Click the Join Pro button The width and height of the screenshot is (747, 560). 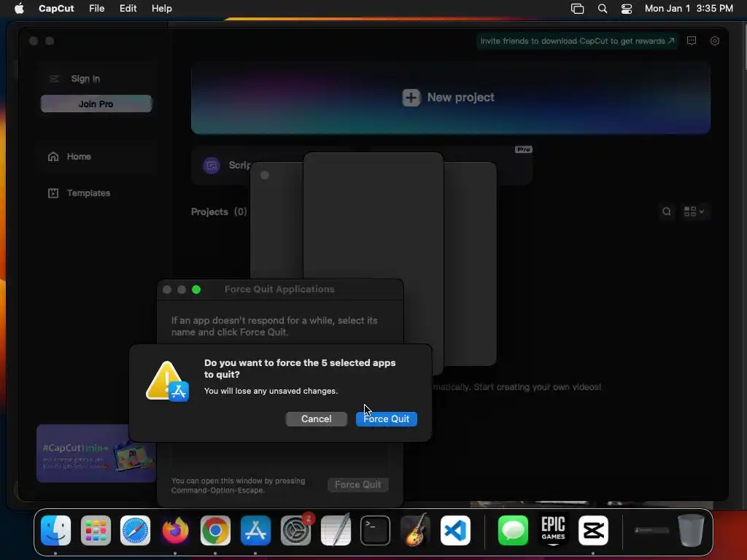(96, 104)
